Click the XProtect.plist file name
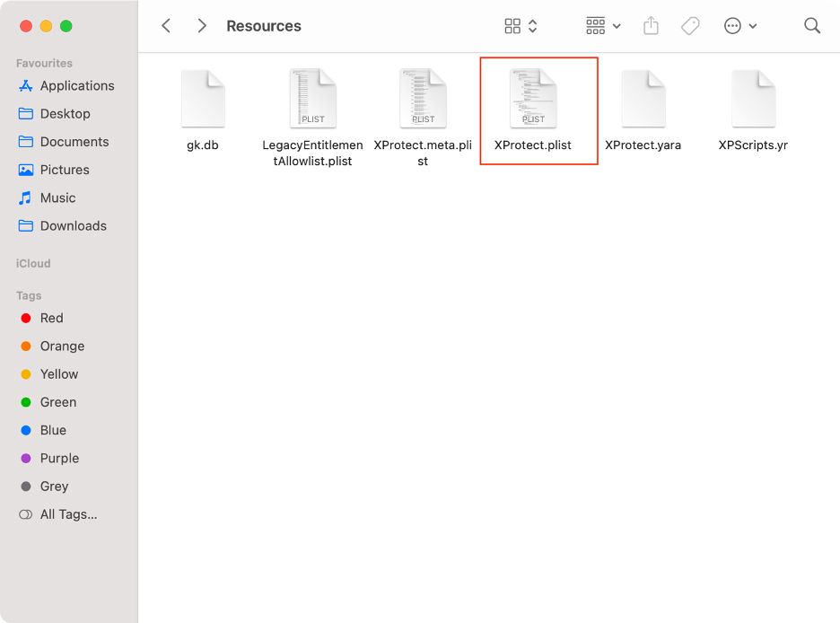840x623 pixels. pos(533,145)
